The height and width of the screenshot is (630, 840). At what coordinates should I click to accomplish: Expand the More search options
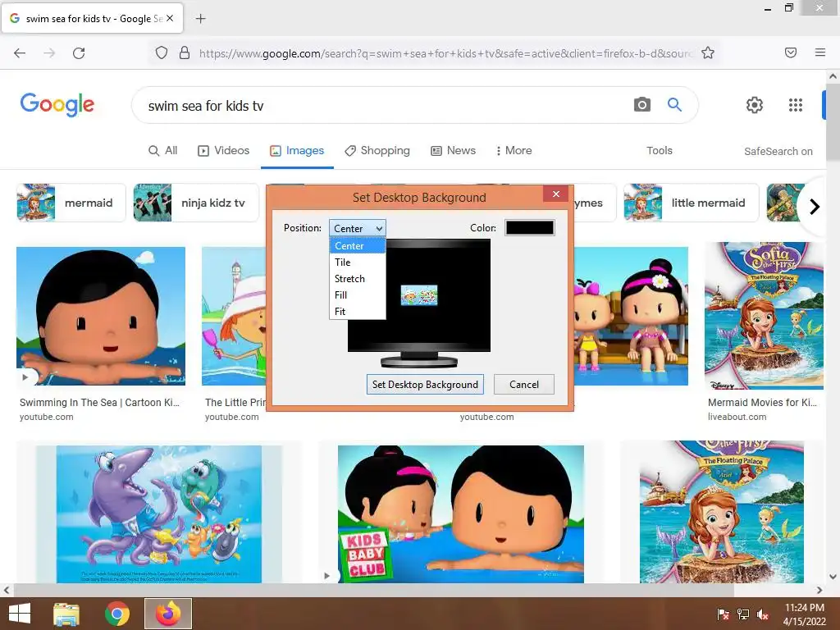(x=514, y=151)
